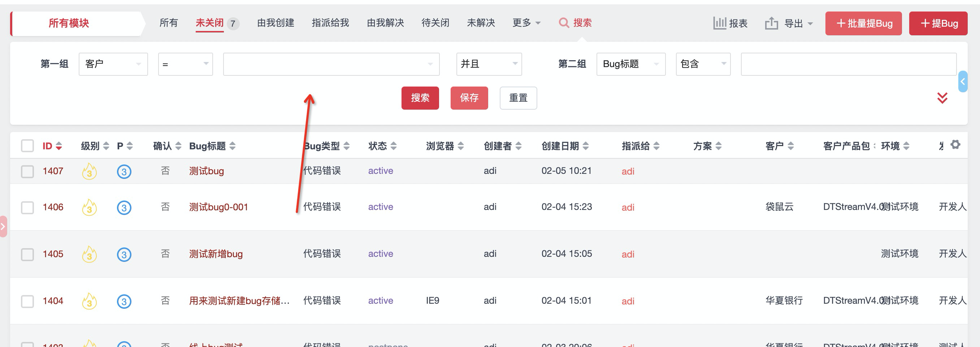Expand the 更多 menu
Screen dimensions: 980x347
[526, 23]
